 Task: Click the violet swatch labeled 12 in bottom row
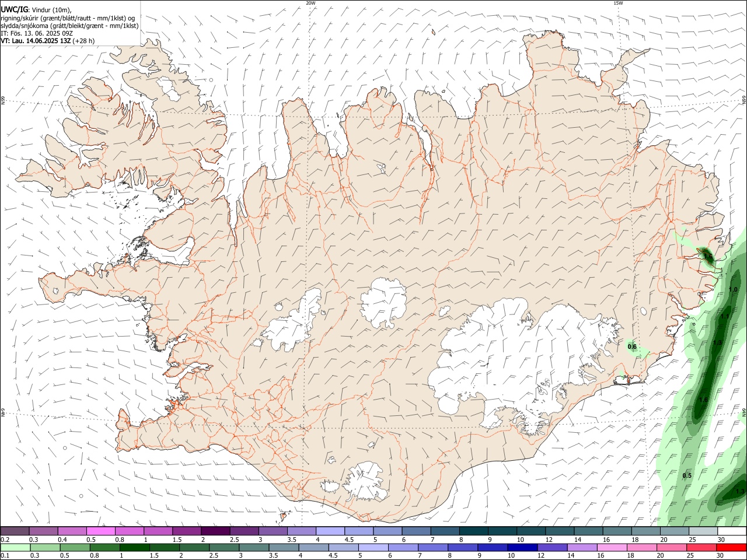coord(551,547)
